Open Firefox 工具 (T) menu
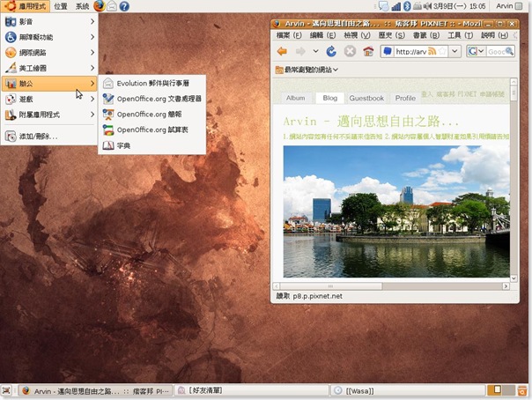The height and width of the screenshot is (400, 532). coord(461,35)
